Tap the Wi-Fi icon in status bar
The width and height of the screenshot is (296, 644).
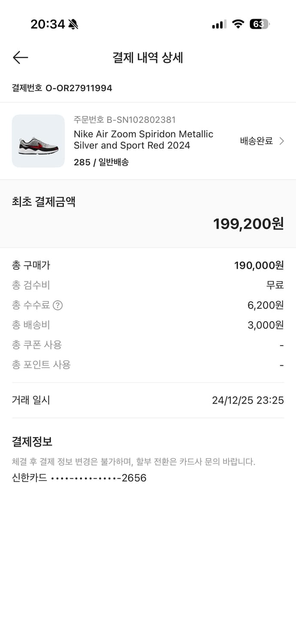(239, 24)
